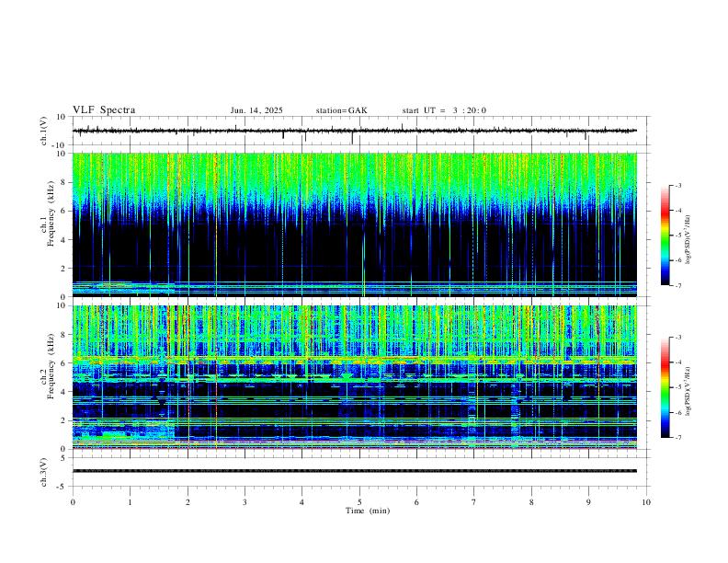
Task: Click the ch.2 spectrogram panel
Action: pos(354,377)
